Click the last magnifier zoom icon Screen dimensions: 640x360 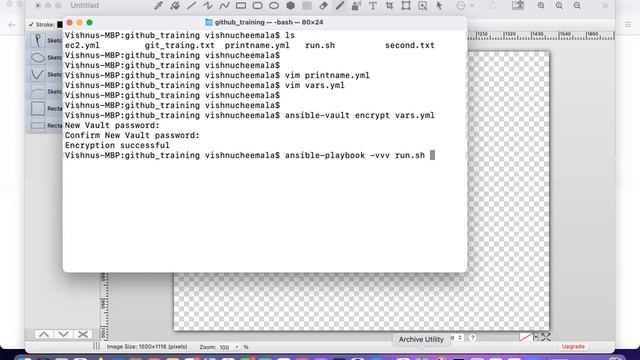click(x=577, y=6)
